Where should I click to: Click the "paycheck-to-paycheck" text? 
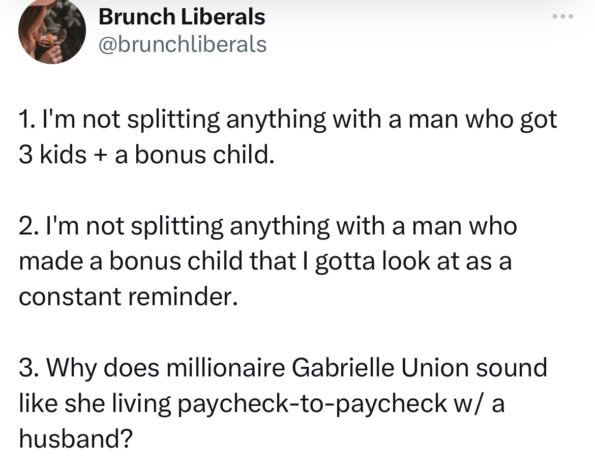(x=312, y=404)
